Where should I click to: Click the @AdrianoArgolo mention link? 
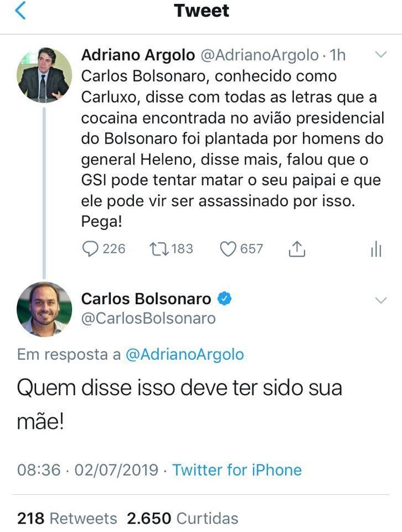(185, 355)
